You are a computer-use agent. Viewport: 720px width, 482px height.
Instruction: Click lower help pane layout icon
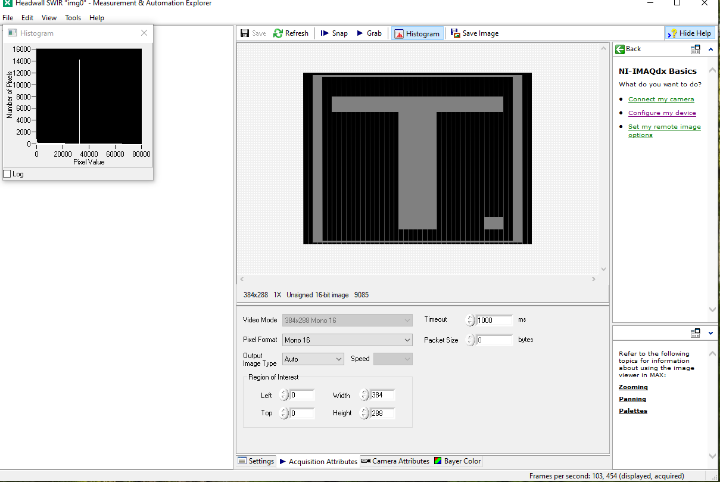[x=695, y=333]
